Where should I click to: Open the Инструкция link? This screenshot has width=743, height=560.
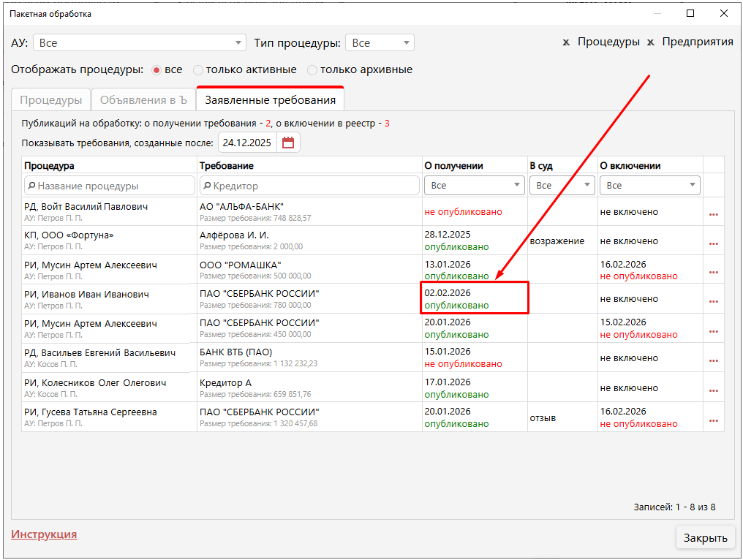[x=44, y=534]
